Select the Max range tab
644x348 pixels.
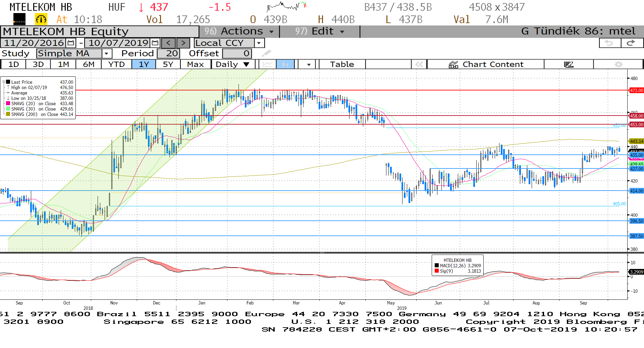coord(196,64)
